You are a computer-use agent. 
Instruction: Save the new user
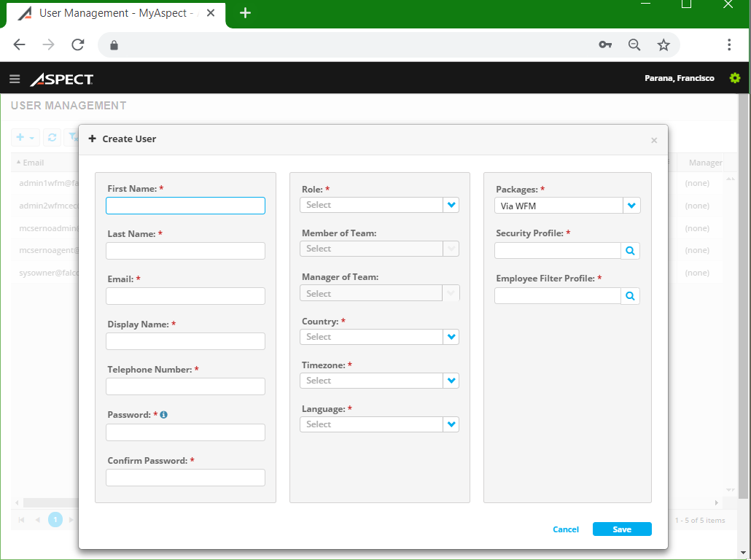[x=622, y=529]
